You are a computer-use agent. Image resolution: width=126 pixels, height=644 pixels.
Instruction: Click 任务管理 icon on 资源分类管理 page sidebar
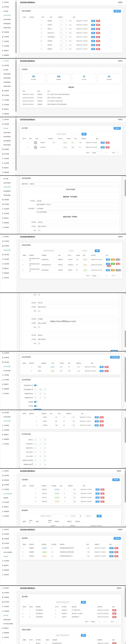tap(3, 41)
